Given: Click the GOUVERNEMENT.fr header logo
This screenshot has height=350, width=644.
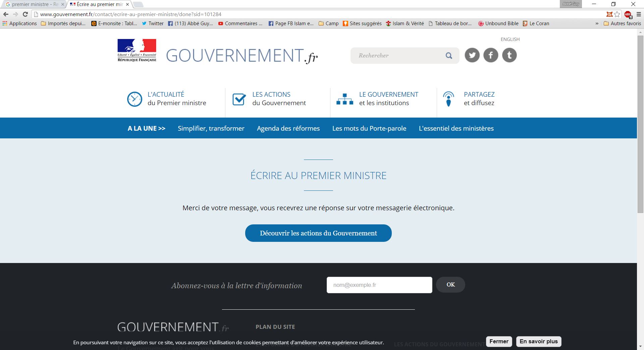Looking at the screenshot, I should [x=242, y=56].
